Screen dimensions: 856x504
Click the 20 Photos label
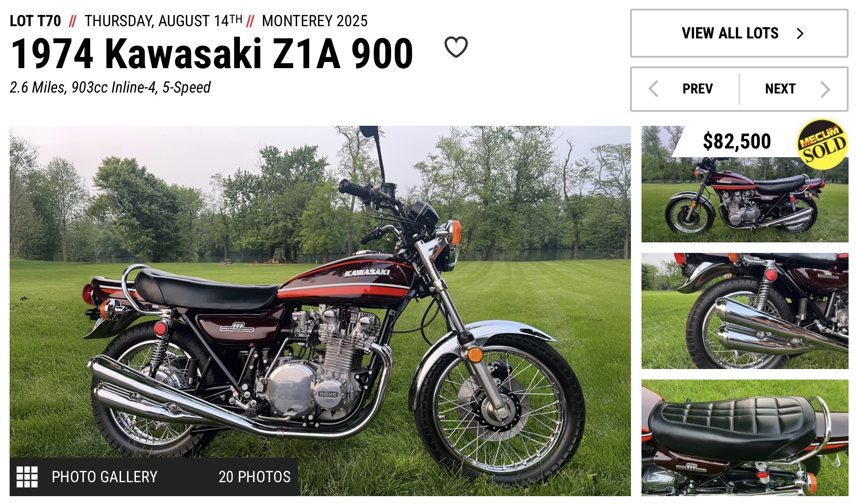point(254,476)
